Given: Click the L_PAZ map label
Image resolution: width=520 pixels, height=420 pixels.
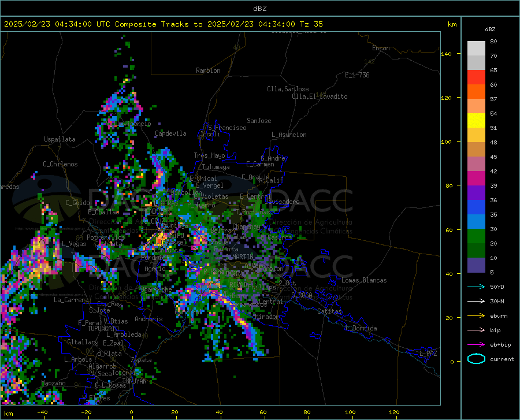Looking at the screenshot, I should click(x=429, y=354).
